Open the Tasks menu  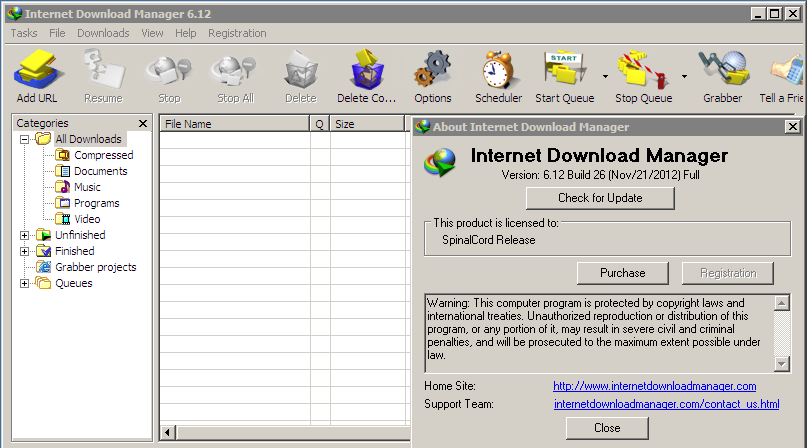coord(24,33)
